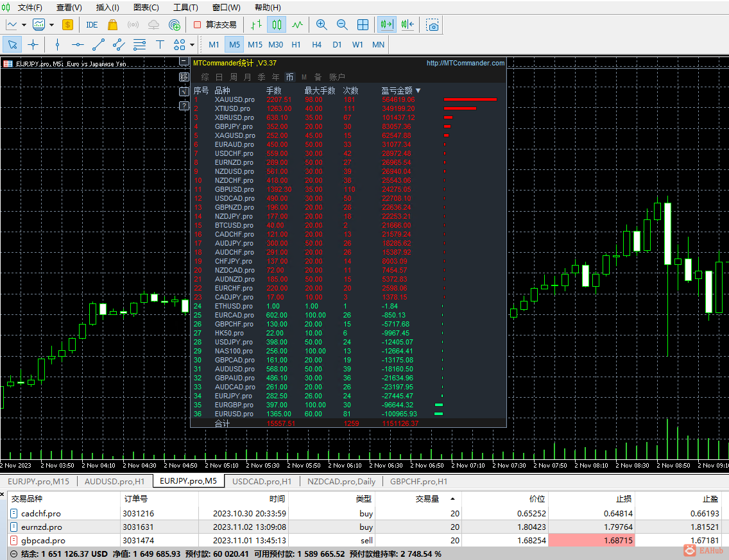Image resolution: width=729 pixels, height=560 pixels.
Task: Select the gbpcad.pro sell order row
Action: click(364, 541)
